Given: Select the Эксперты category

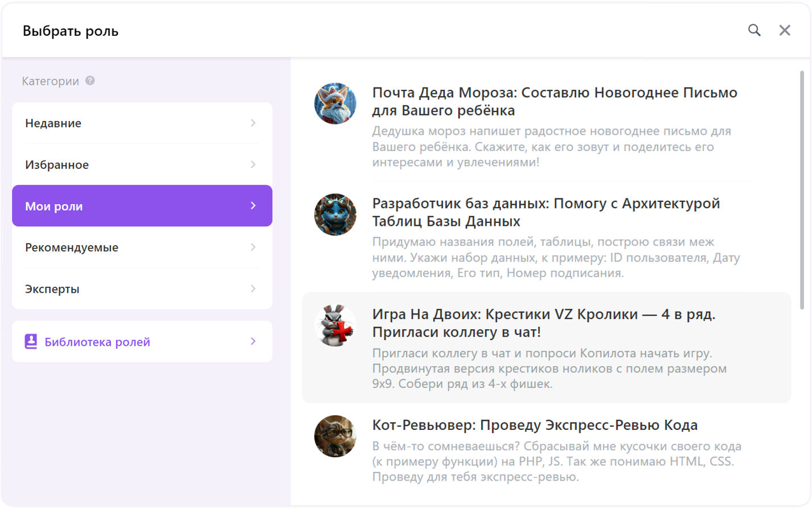Looking at the screenshot, I should click(x=52, y=289).
